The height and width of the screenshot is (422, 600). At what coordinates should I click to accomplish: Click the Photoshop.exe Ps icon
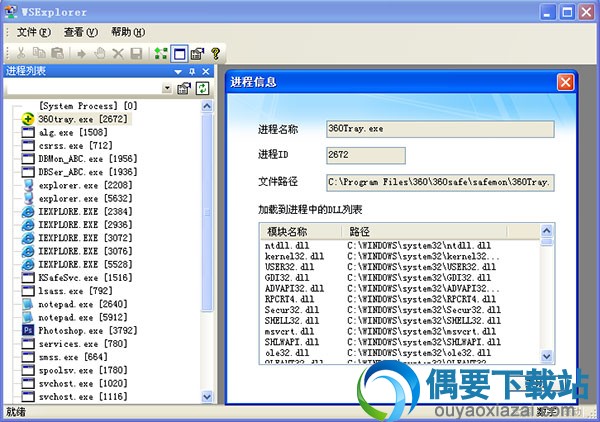(x=28, y=330)
